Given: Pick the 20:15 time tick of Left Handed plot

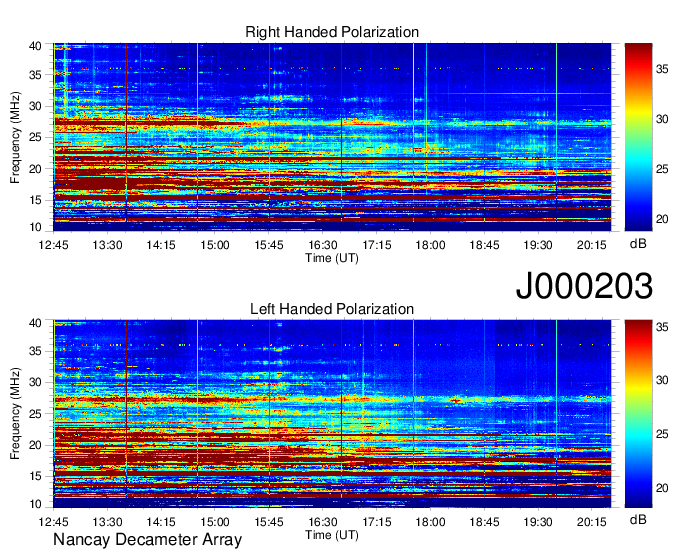Looking at the screenshot, I should (592, 522).
